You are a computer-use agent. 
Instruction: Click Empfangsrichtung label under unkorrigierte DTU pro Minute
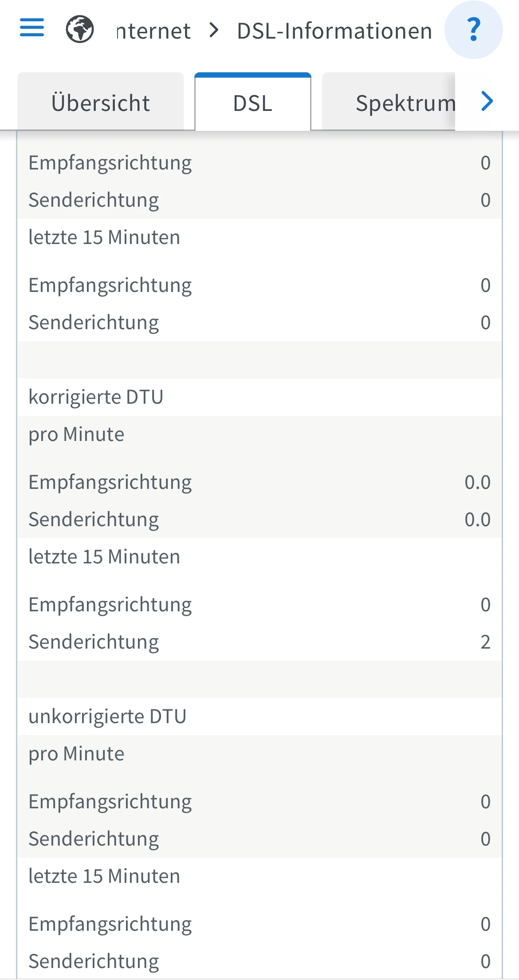tap(110, 802)
